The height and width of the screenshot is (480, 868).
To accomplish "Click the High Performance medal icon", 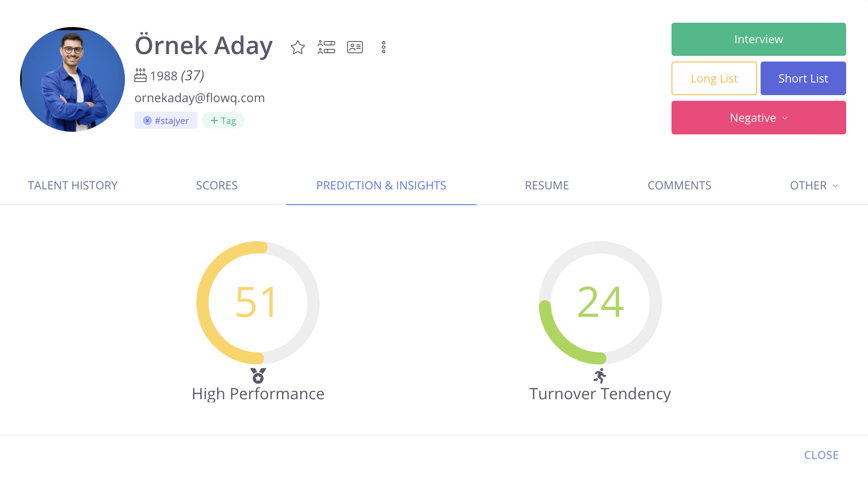I will [258, 376].
